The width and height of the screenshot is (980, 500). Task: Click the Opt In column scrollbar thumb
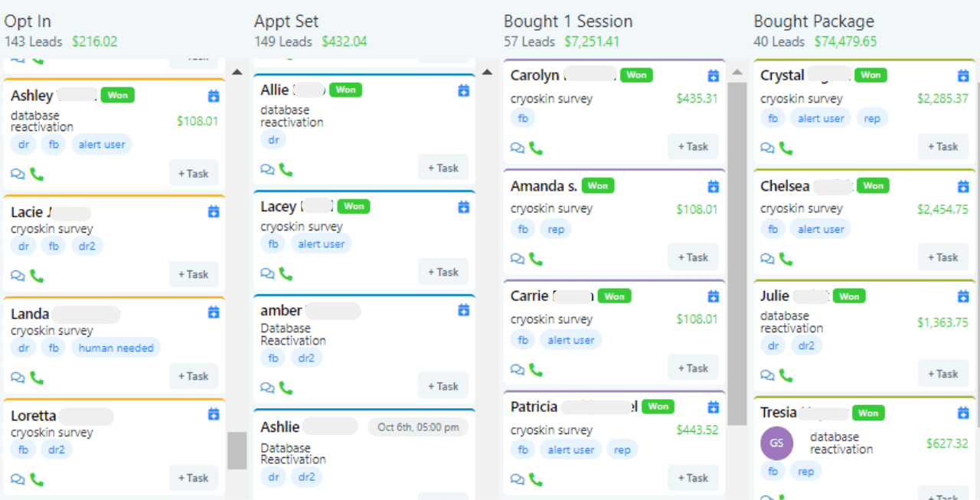coord(237,450)
